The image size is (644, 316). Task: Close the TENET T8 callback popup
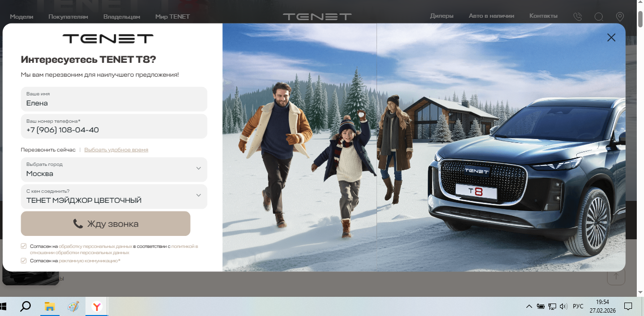[x=611, y=37]
